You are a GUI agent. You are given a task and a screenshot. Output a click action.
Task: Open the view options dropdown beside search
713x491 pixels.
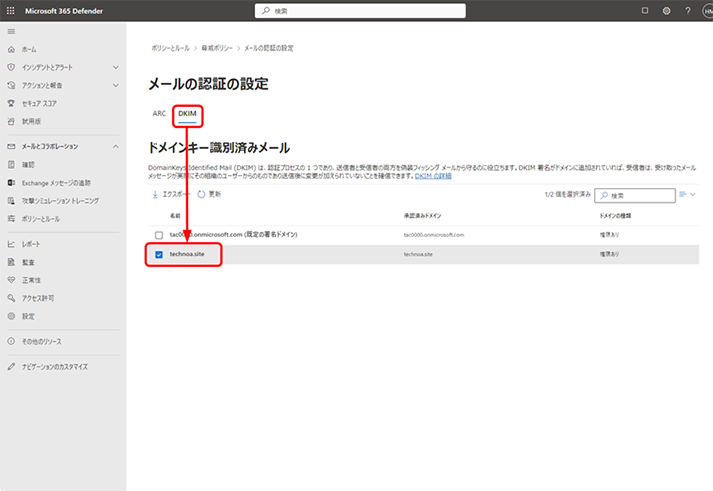(687, 195)
